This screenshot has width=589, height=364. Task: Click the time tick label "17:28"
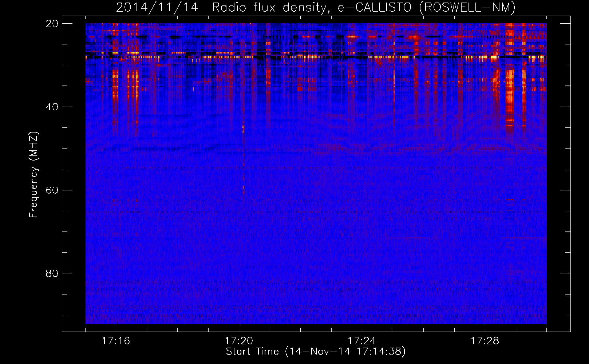tap(485, 341)
